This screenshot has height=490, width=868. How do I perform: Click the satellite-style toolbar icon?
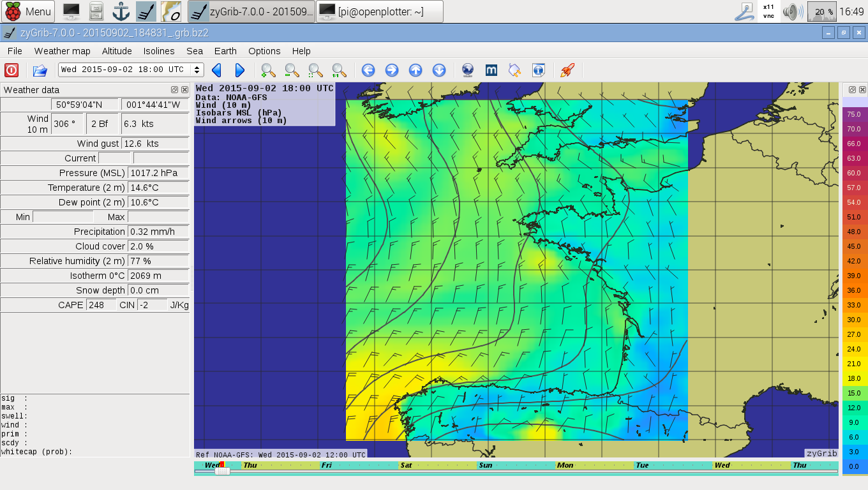pos(515,70)
